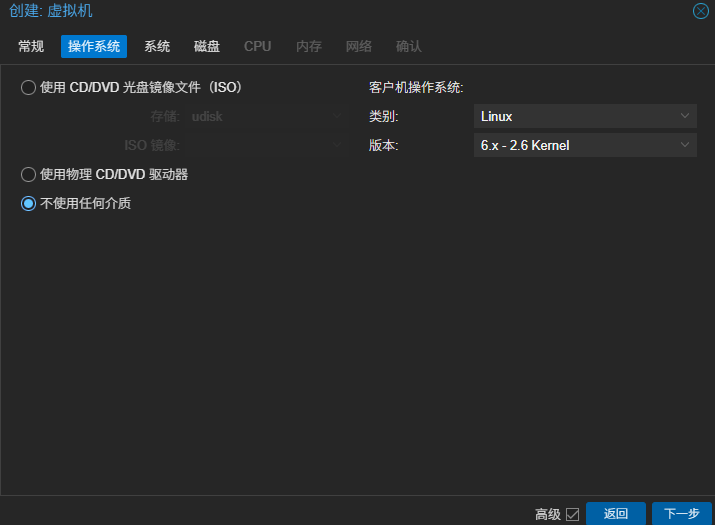
Task: Click the 返回 button
Action: (615, 514)
